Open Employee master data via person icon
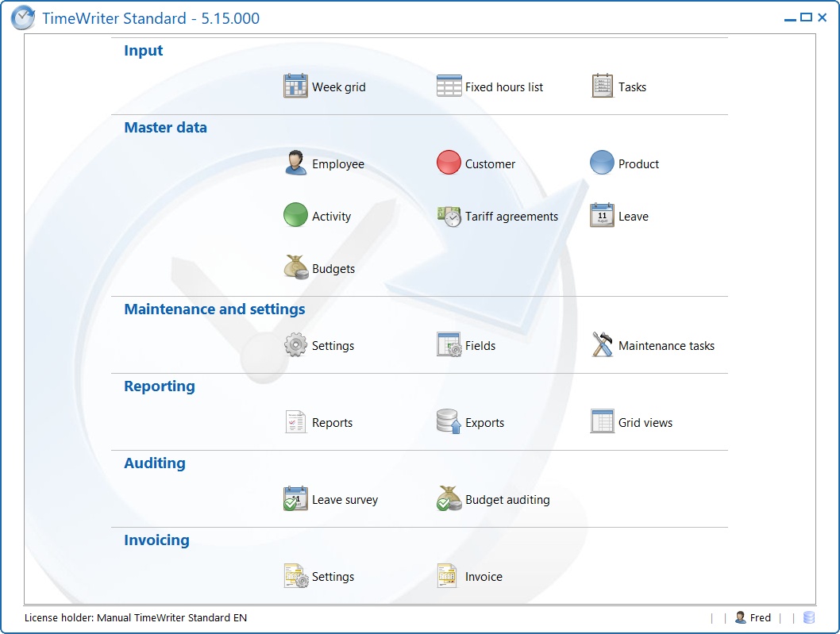The width and height of the screenshot is (840, 634). (295, 163)
